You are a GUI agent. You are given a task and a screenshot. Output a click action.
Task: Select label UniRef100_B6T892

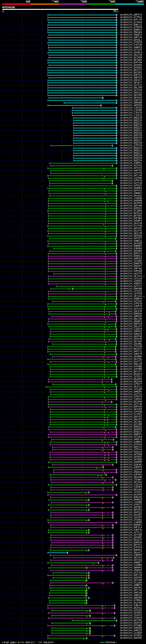coord(131,216)
